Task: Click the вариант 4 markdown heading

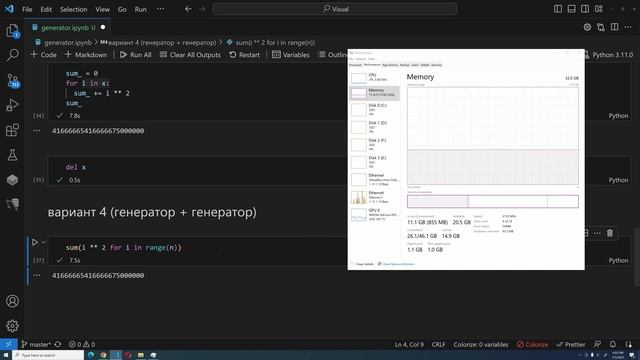Action: pyautogui.click(x=152, y=212)
